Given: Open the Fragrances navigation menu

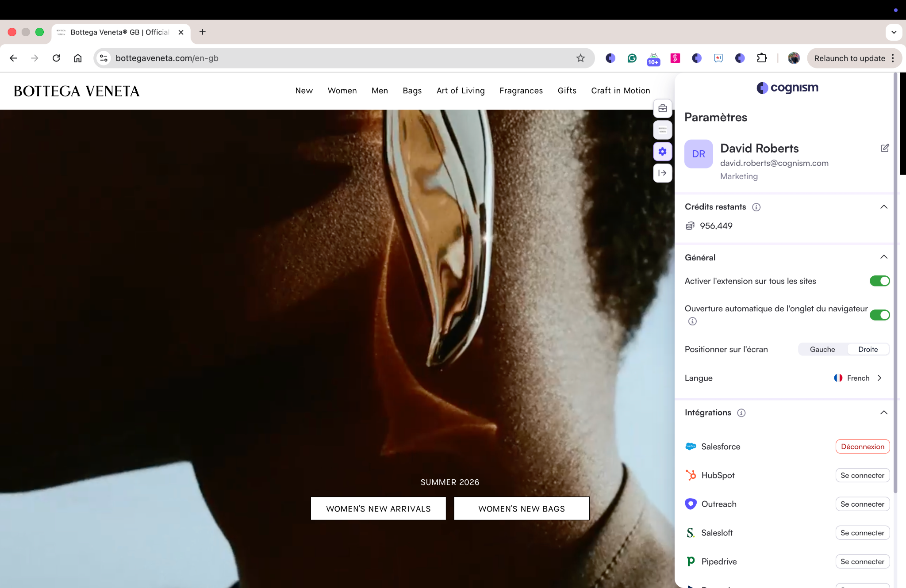Looking at the screenshot, I should [x=521, y=91].
